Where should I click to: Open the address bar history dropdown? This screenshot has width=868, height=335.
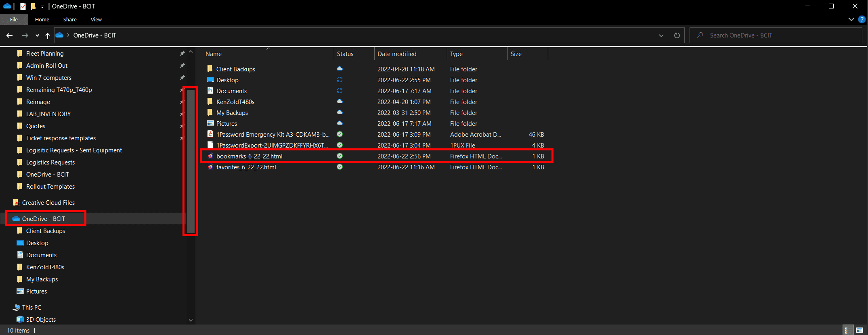click(x=661, y=35)
